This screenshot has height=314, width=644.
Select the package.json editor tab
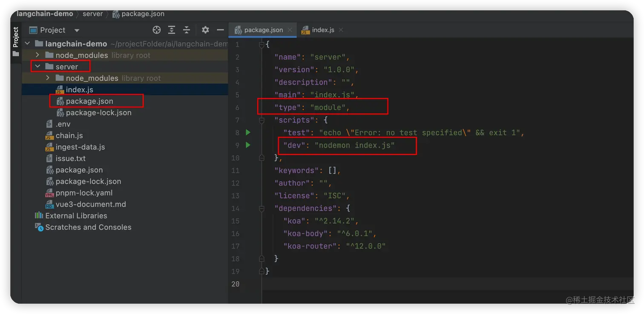(263, 30)
